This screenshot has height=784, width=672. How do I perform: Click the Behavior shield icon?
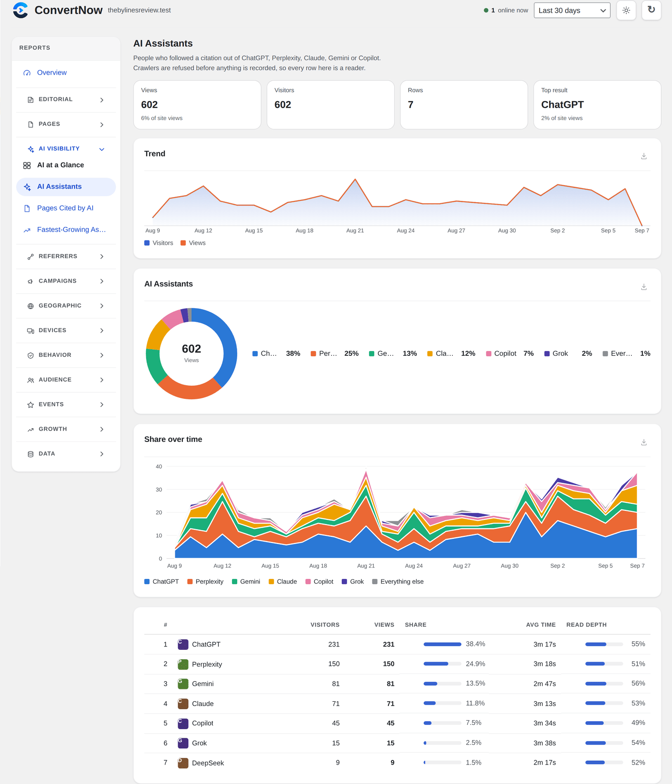tap(31, 355)
